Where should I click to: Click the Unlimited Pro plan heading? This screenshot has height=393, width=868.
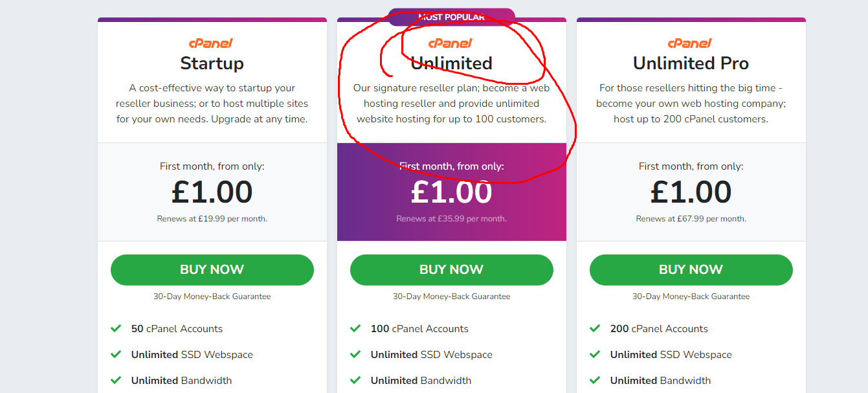pyautogui.click(x=691, y=63)
